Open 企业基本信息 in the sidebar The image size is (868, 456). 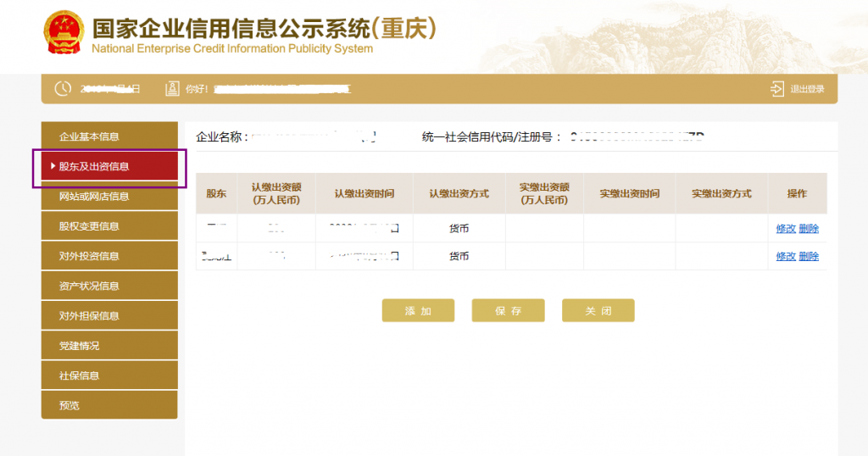coord(109,136)
